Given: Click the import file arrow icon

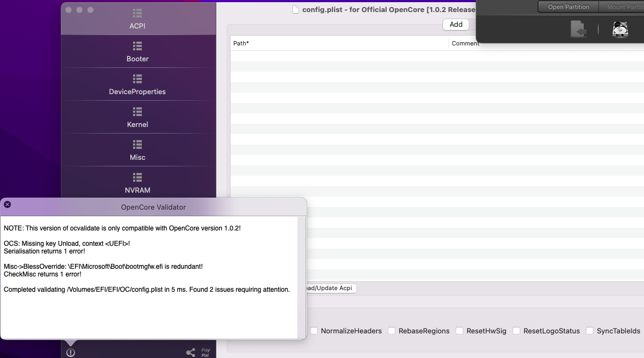Looking at the screenshot, I should 578,29.
